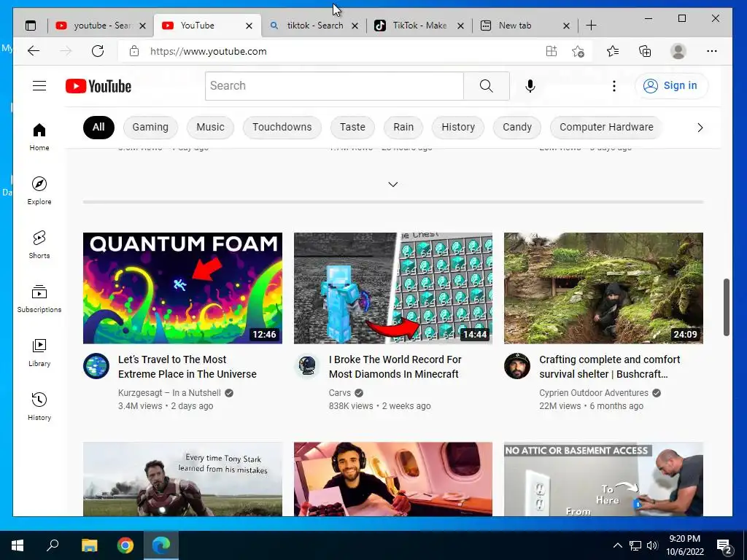Click the browser Back arrow
The width and height of the screenshot is (747, 560).
click(34, 51)
